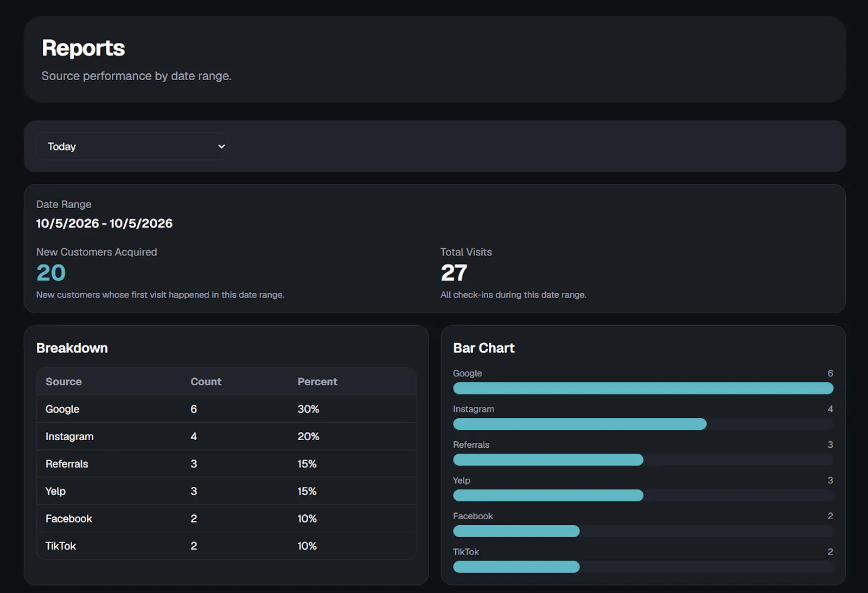Click the Instagram count value 4 in table
The height and width of the screenshot is (593, 868).
point(194,436)
